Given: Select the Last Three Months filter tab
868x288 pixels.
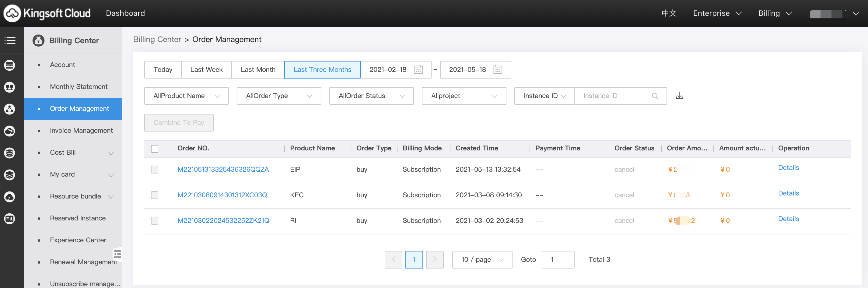Looking at the screenshot, I should tap(323, 69).
